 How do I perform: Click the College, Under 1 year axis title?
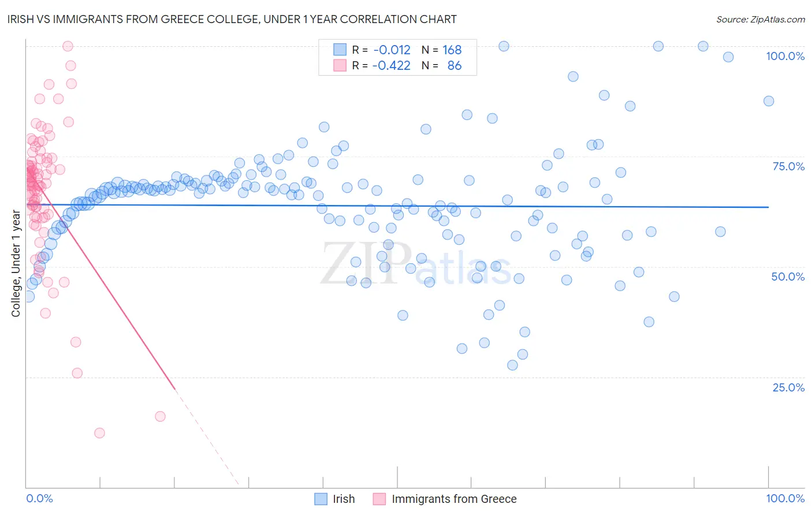point(16,264)
